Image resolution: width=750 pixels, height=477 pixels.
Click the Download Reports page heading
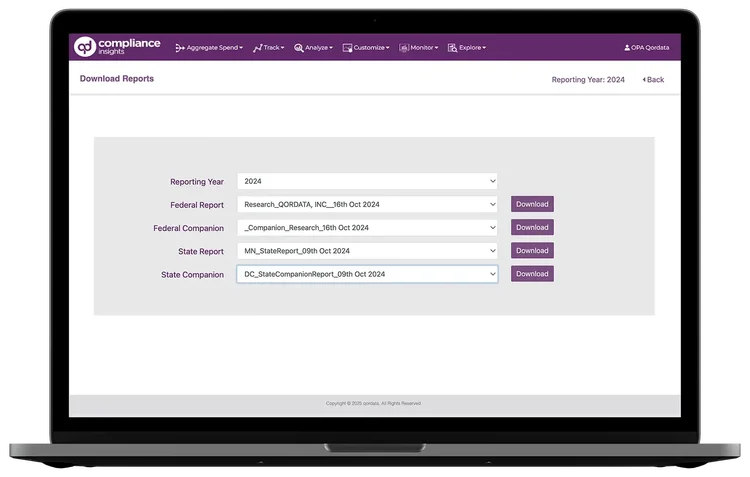(x=117, y=78)
